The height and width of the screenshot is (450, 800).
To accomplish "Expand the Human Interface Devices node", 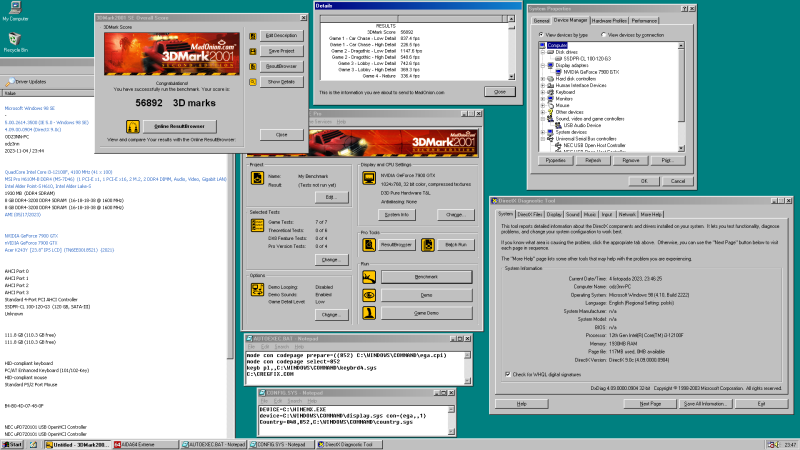I will click(x=543, y=85).
